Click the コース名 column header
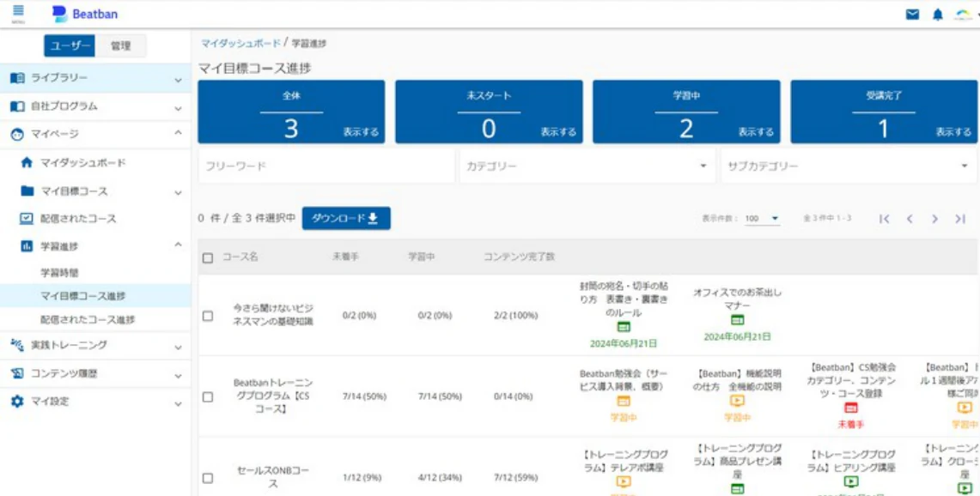 point(240,257)
